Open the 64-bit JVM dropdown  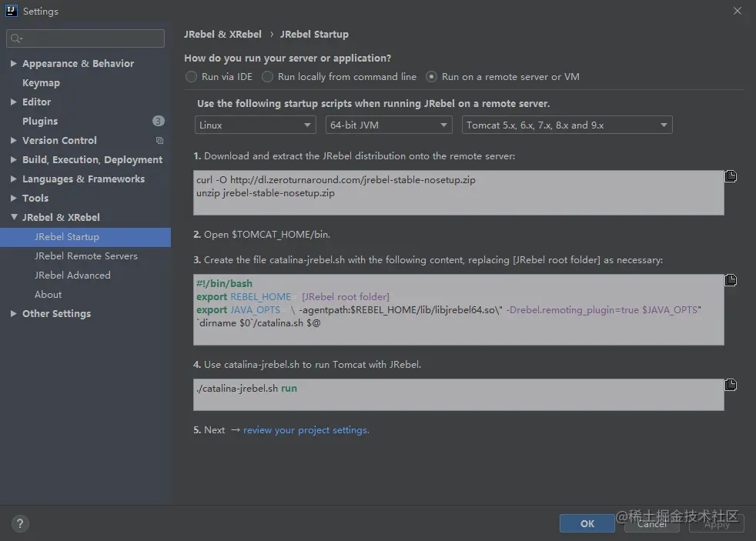click(389, 125)
